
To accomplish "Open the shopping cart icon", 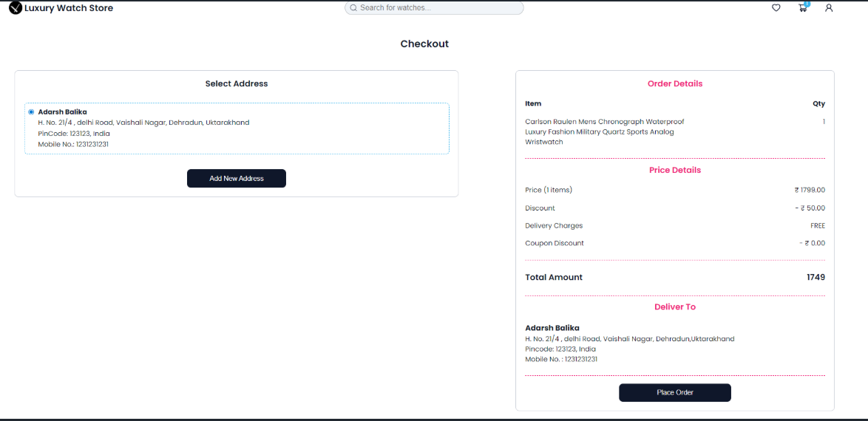I will coord(802,8).
